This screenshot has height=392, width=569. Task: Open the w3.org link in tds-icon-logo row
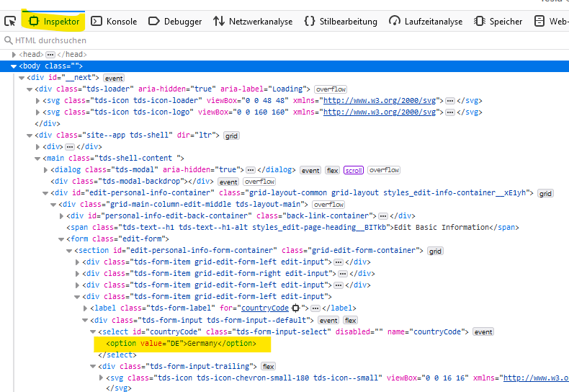tap(380, 112)
